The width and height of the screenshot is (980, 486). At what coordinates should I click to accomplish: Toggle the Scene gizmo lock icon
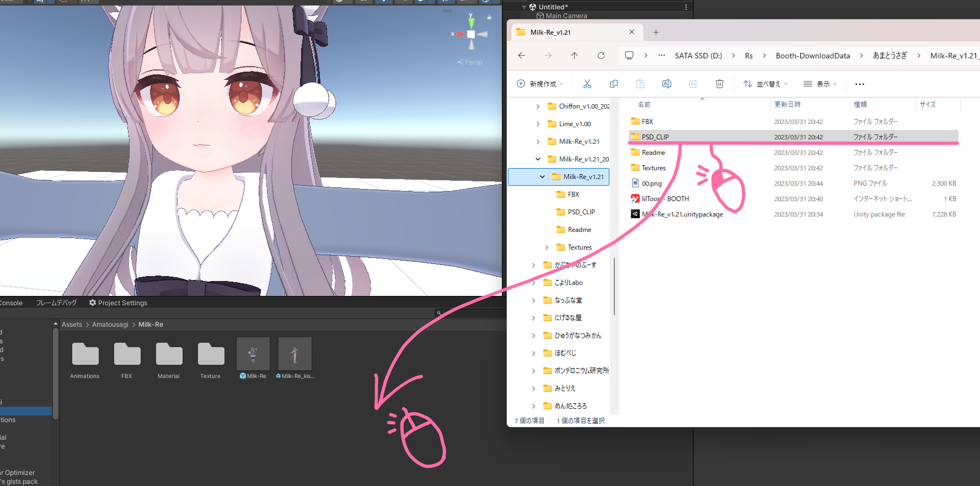489,17
